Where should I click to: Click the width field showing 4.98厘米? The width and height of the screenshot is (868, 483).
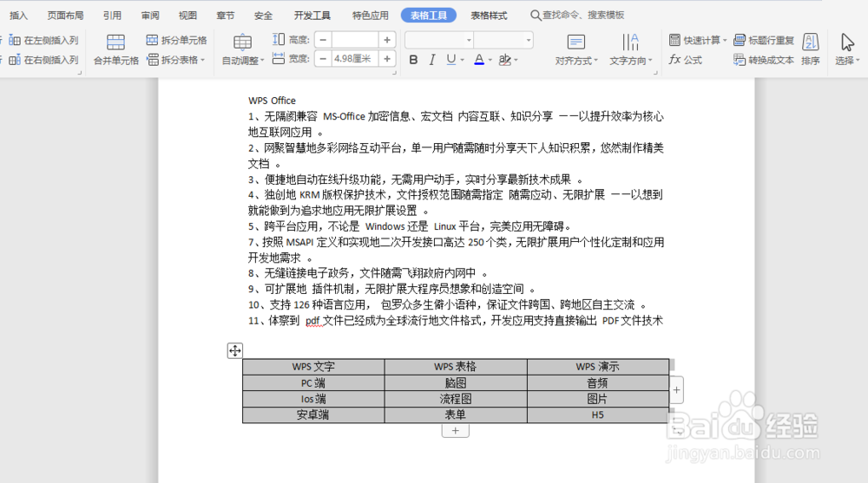click(355, 59)
